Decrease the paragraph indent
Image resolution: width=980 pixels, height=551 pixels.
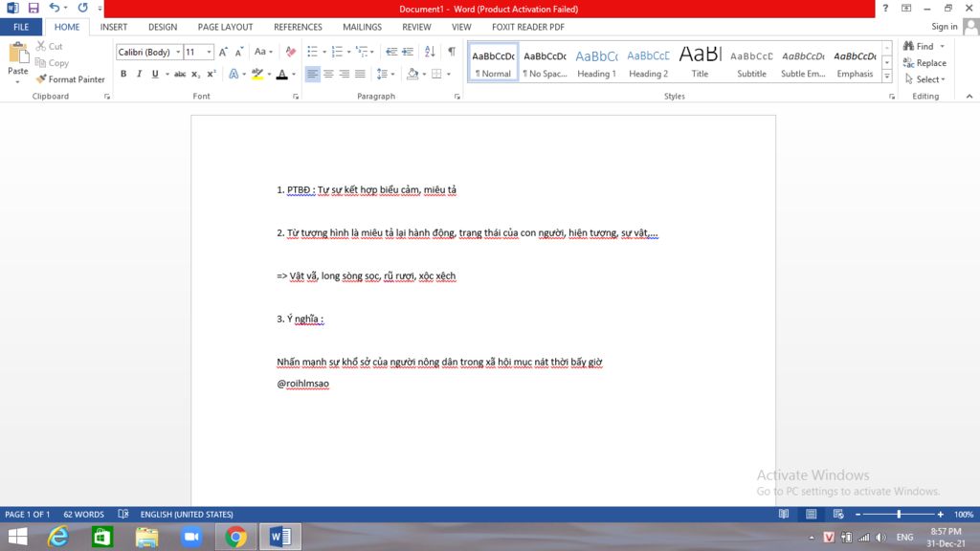(391, 52)
